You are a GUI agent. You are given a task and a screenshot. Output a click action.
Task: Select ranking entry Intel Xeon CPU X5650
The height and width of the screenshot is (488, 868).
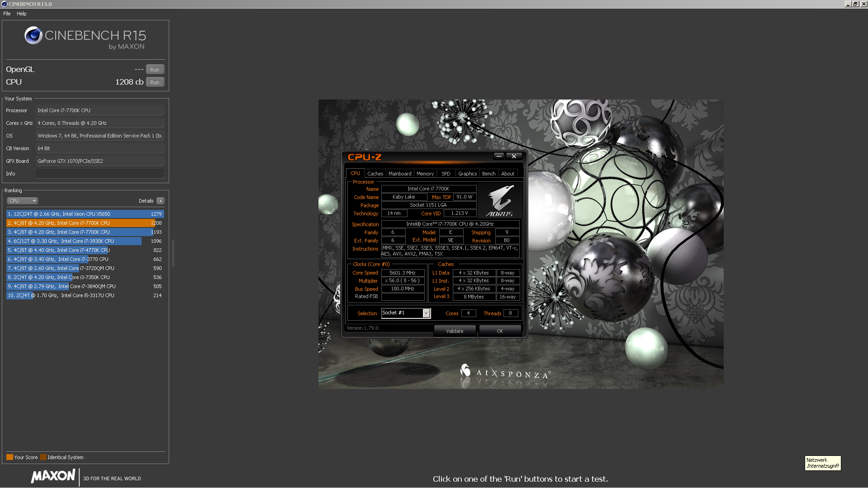coord(85,214)
